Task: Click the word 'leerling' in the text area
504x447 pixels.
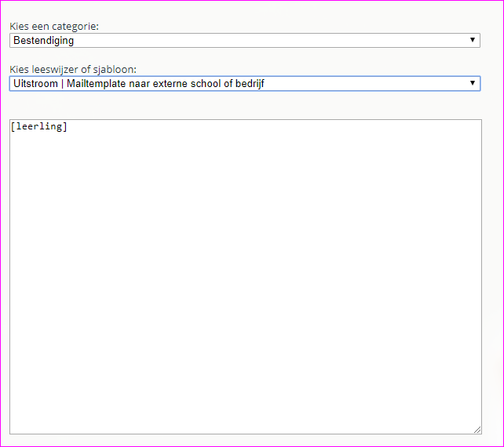Action: 39,128
